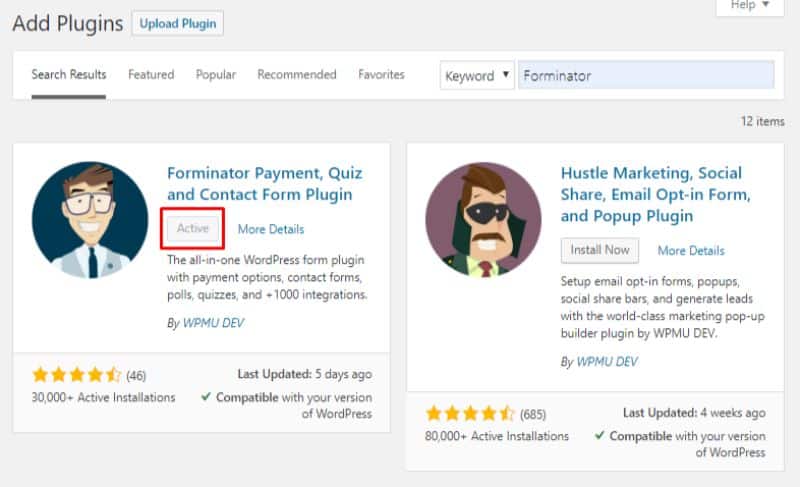Screen dimensions: 800x487
Task: Click Last Updated: 5 days ago text
Action: pos(304,374)
